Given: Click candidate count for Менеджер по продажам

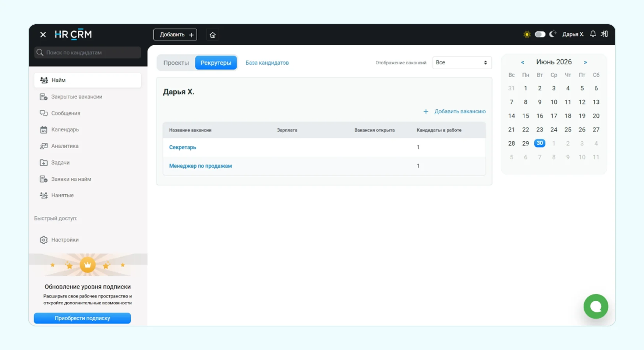Looking at the screenshot, I should [418, 166].
